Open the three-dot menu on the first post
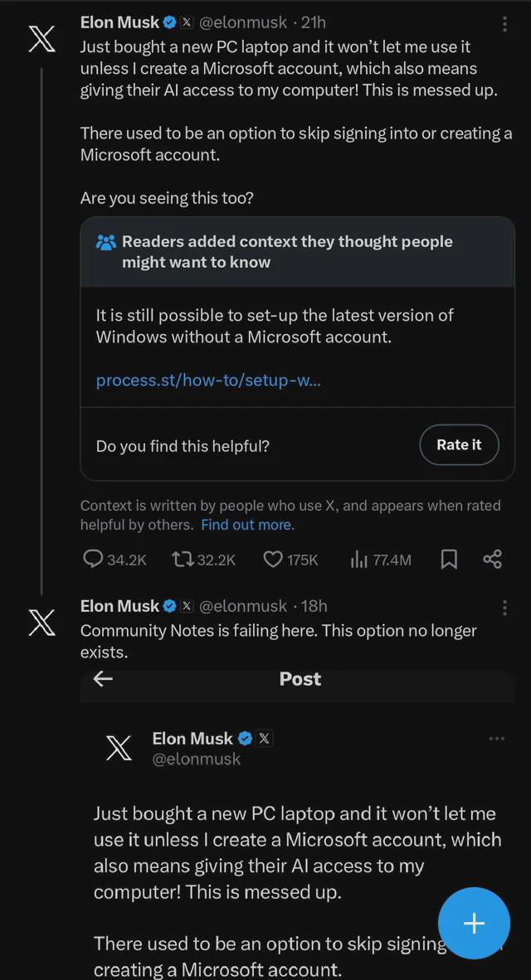Viewport: 531px width, 980px height. click(x=504, y=24)
